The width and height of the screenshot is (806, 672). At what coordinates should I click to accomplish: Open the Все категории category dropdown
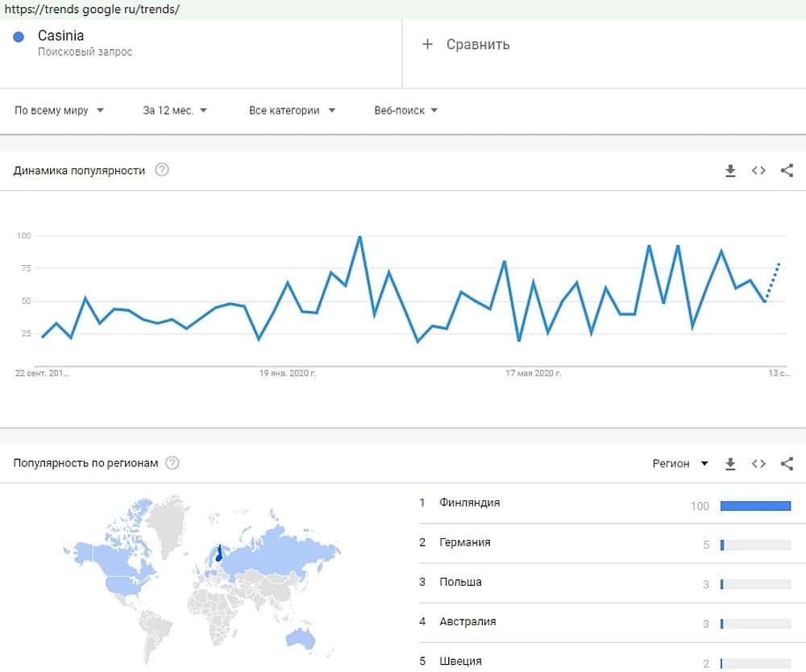click(292, 110)
